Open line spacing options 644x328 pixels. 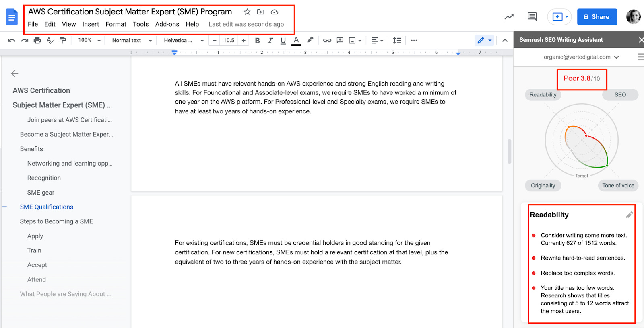397,40
